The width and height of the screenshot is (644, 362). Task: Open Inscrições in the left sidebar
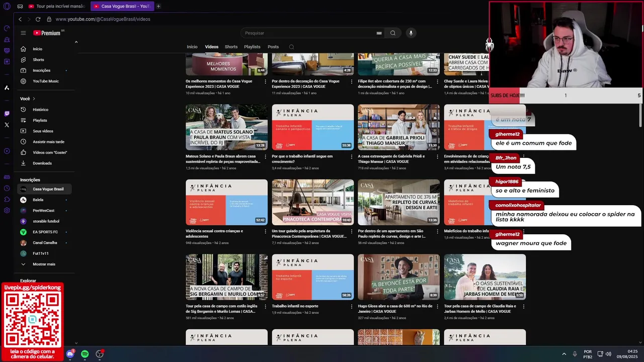(44, 70)
